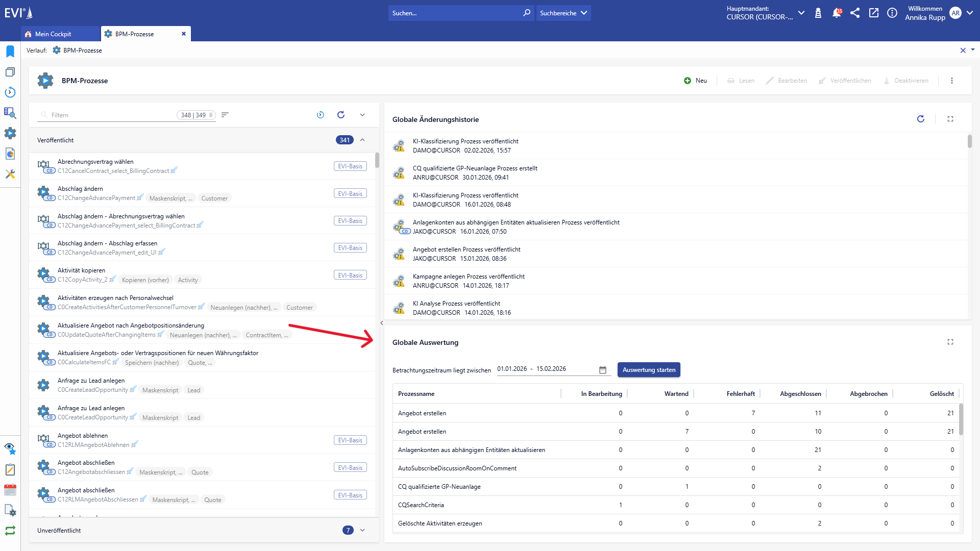Refresh Globale Änderungshistorie panel
This screenshot has width=980, height=551.
tap(920, 119)
